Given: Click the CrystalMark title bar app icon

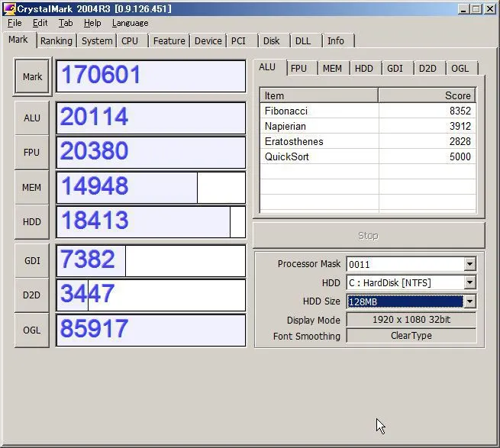Looking at the screenshot, I should point(9,8).
